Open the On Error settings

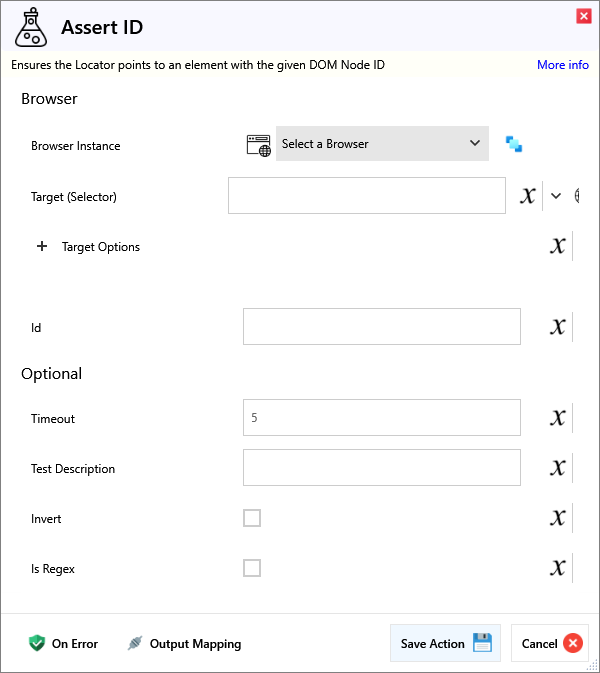pos(64,644)
